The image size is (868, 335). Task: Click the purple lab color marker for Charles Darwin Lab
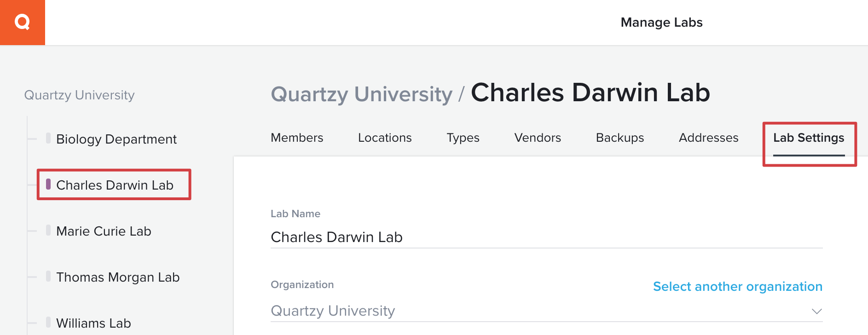(x=48, y=185)
